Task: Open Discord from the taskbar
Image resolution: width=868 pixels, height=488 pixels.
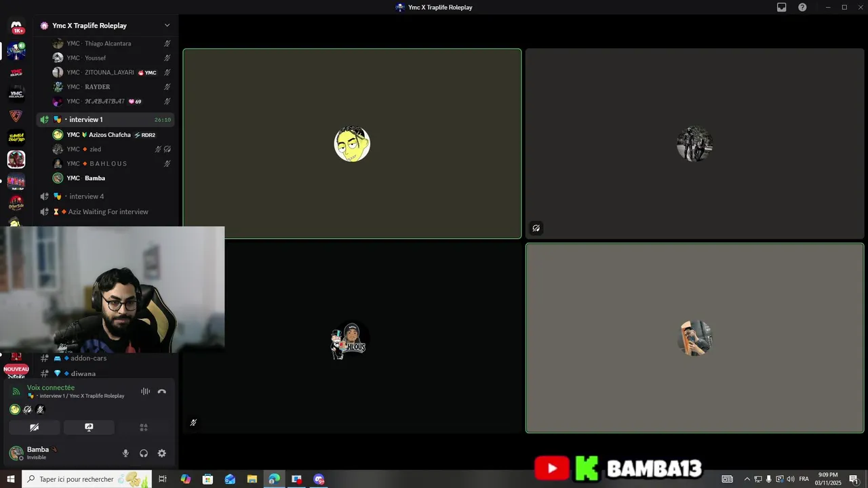Action: point(319,479)
